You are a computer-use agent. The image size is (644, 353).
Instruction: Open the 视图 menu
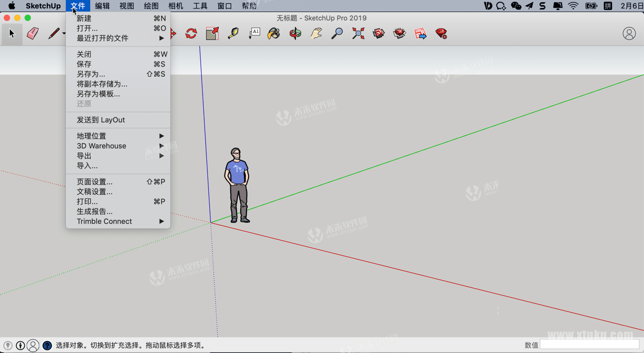[x=127, y=6]
